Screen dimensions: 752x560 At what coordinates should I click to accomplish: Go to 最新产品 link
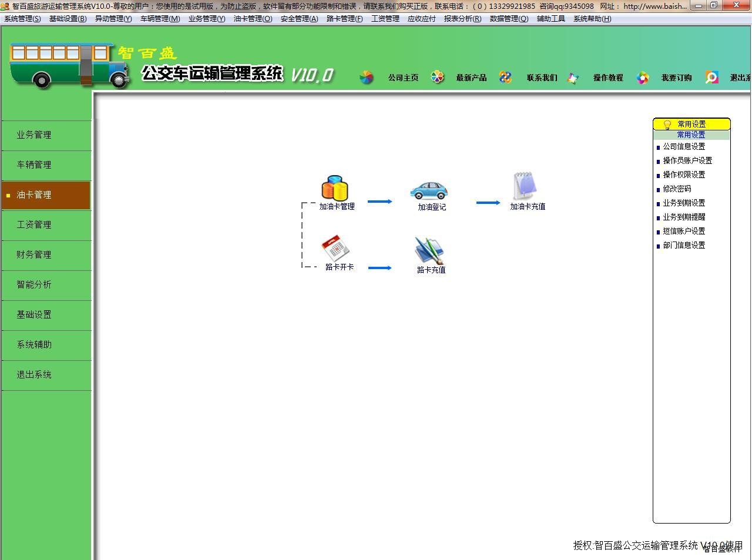click(471, 78)
